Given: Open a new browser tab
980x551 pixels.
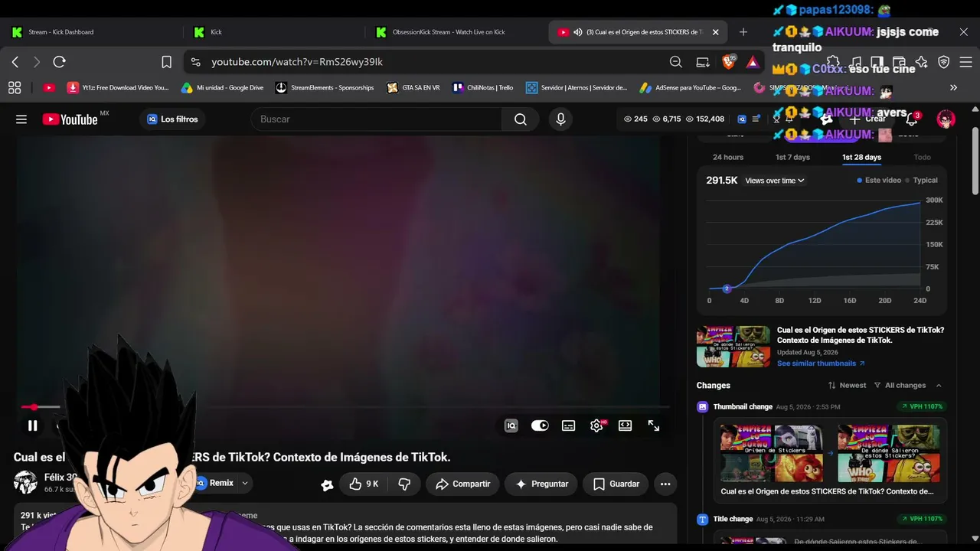Looking at the screenshot, I should coord(743,32).
